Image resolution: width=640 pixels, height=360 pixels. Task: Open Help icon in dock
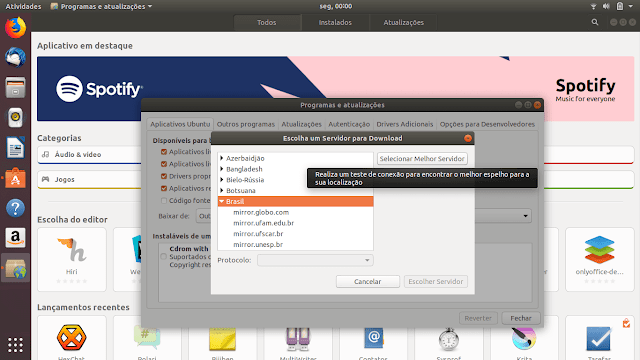click(16, 208)
